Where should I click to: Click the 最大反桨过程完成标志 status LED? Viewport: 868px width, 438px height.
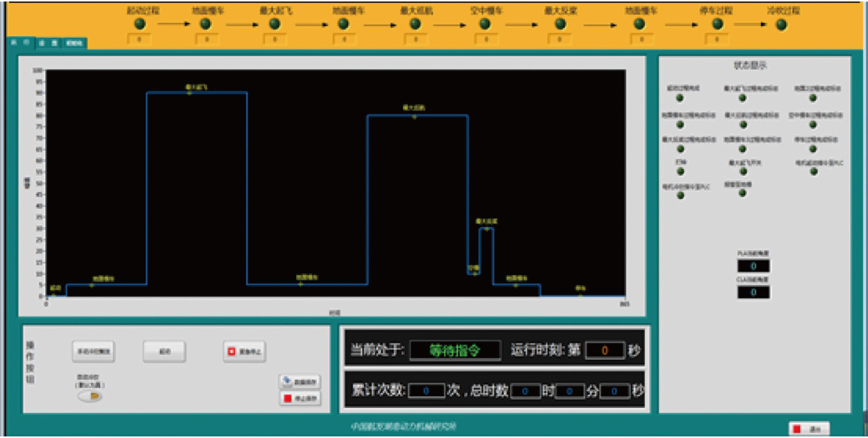click(680, 148)
